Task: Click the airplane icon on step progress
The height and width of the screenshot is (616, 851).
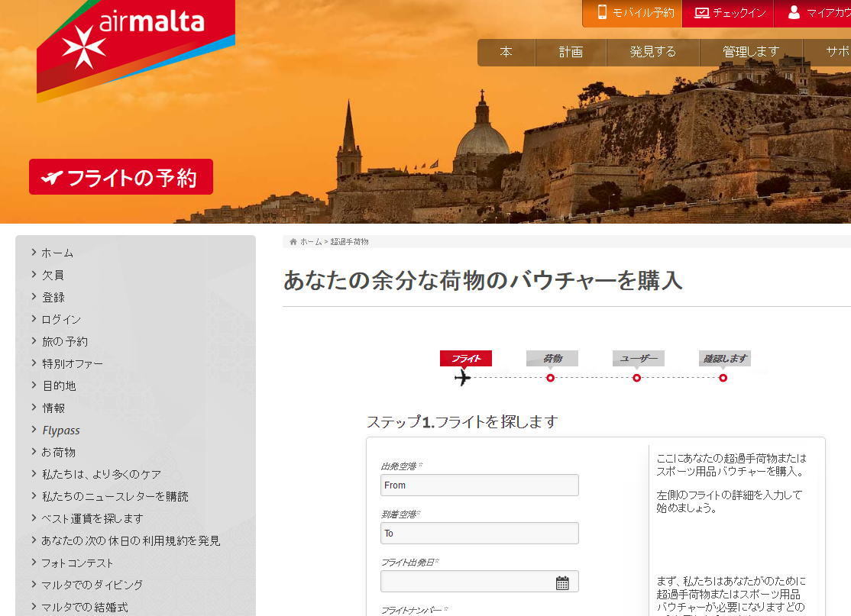Action: point(462,377)
